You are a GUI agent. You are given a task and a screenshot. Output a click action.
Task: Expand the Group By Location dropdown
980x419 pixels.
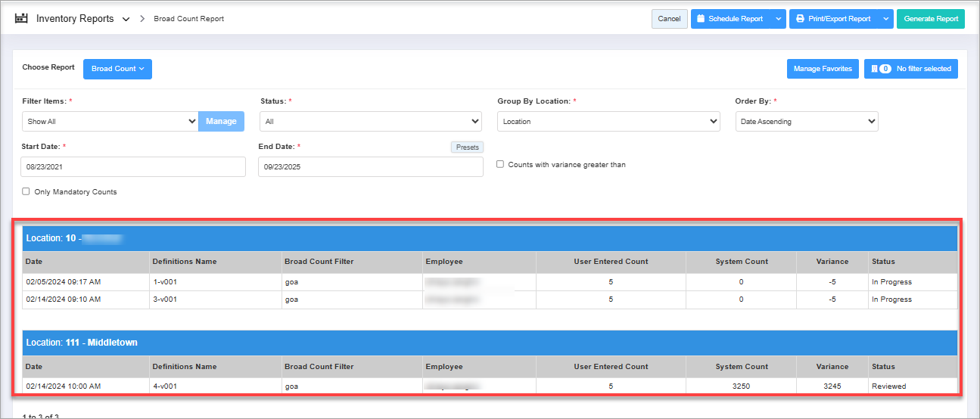[608, 121]
